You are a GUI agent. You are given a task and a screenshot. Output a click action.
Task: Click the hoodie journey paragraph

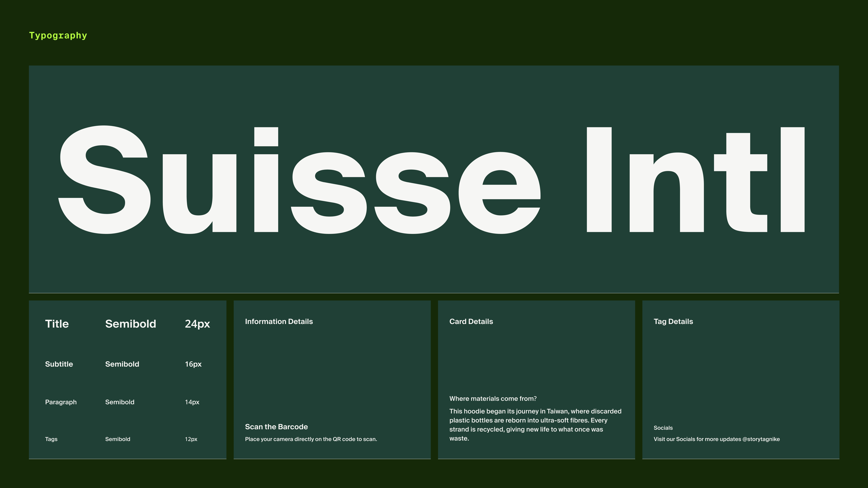click(535, 425)
